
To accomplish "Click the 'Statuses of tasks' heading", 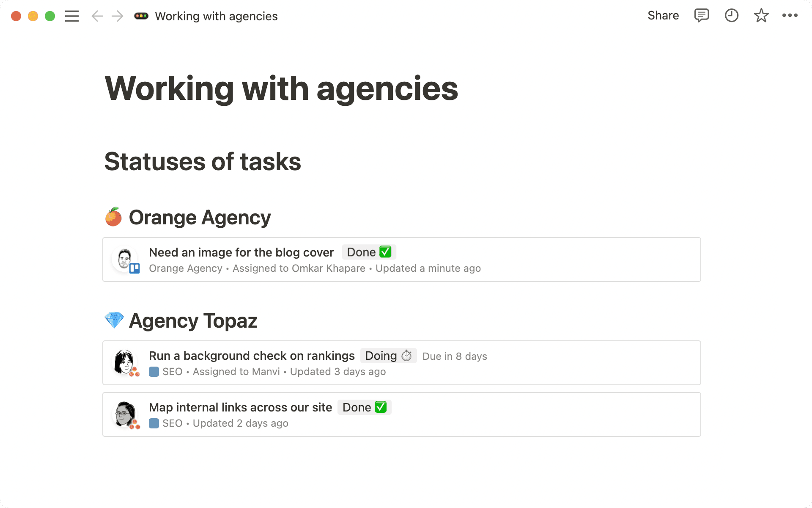I will coord(203,162).
